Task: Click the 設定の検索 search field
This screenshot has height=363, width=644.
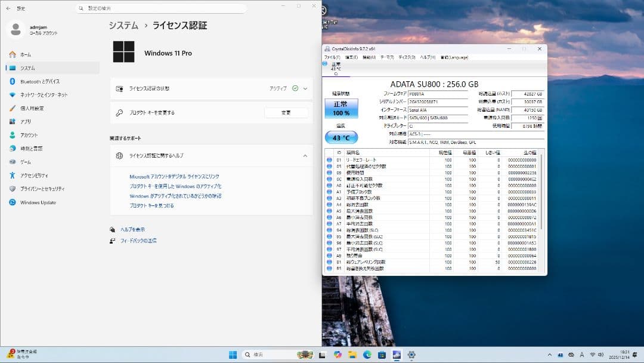Action: tap(161, 8)
